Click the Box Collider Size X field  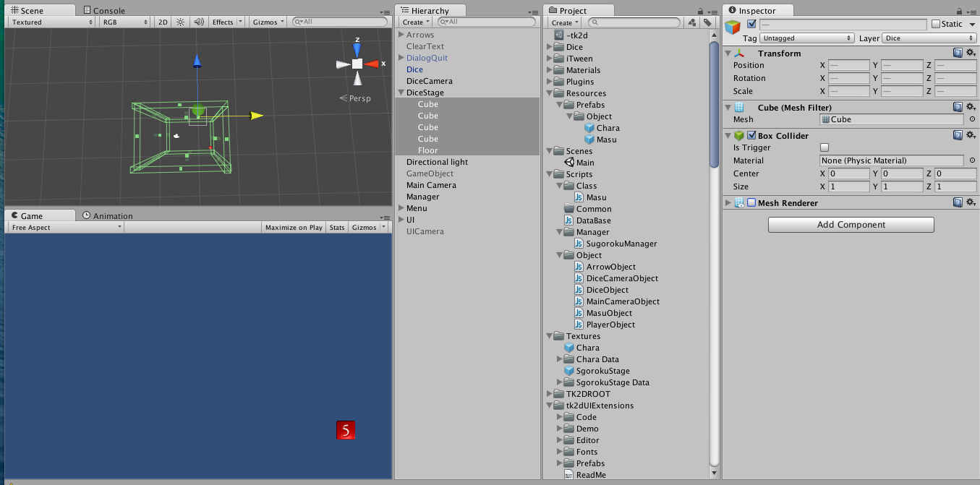[x=848, y=186]
